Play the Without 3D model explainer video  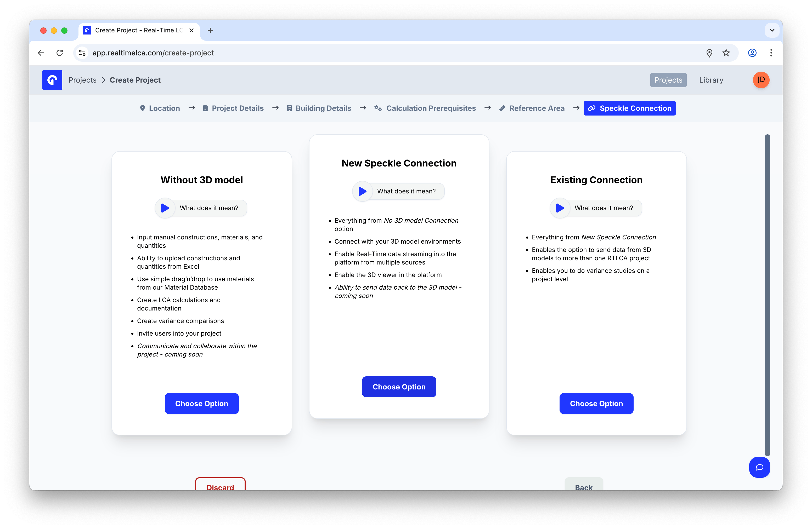click(165, 208)
